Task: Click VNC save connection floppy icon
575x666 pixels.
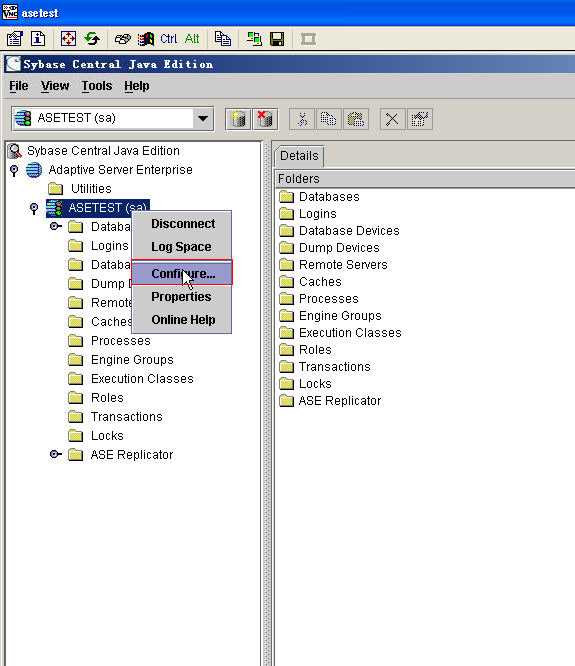Action: tap(277, 39)
